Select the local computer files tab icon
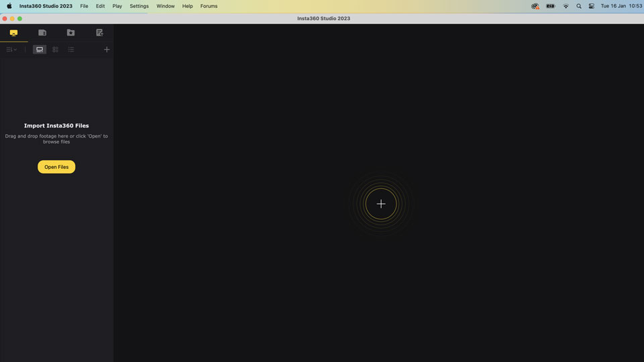644x362 pixels. point(13,33)
